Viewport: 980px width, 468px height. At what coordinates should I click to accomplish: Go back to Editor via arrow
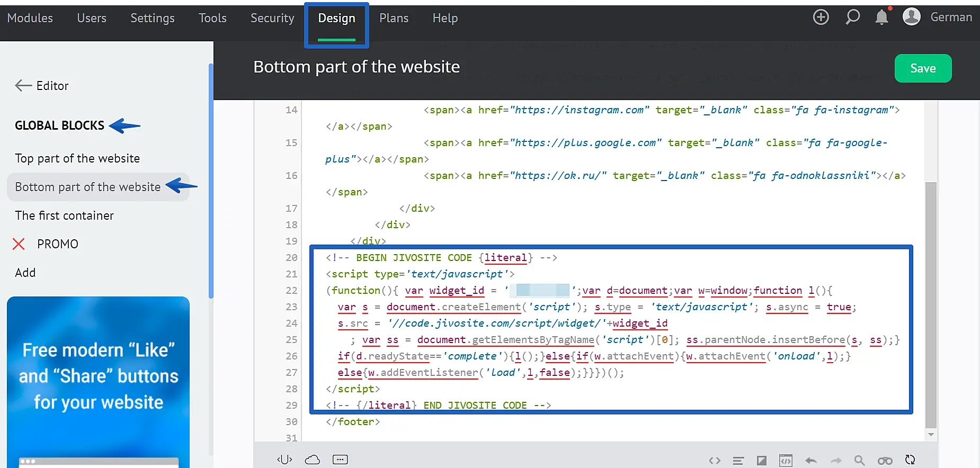pos(24,86)
